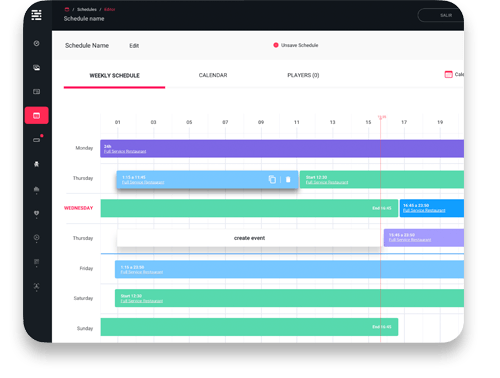Open the hamburger menu in the sidebar
The height and width of the screenshot is (378, 500).
tap(36, 15)
